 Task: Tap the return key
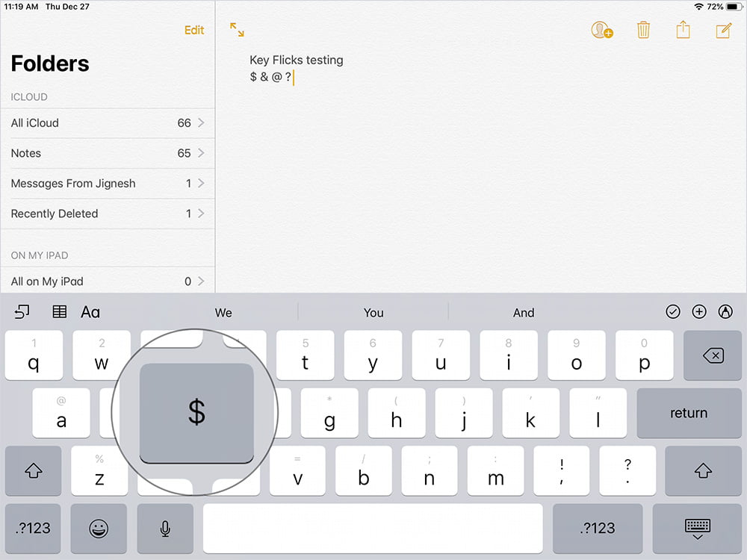(x=689, y=413)
